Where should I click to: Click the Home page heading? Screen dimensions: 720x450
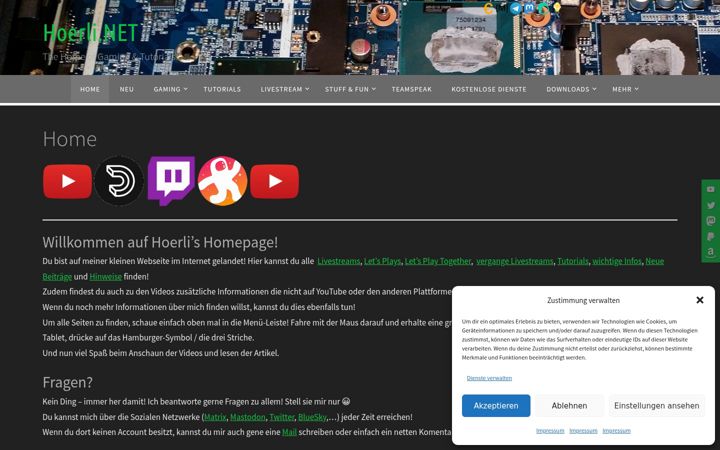[x=70, y=139]
